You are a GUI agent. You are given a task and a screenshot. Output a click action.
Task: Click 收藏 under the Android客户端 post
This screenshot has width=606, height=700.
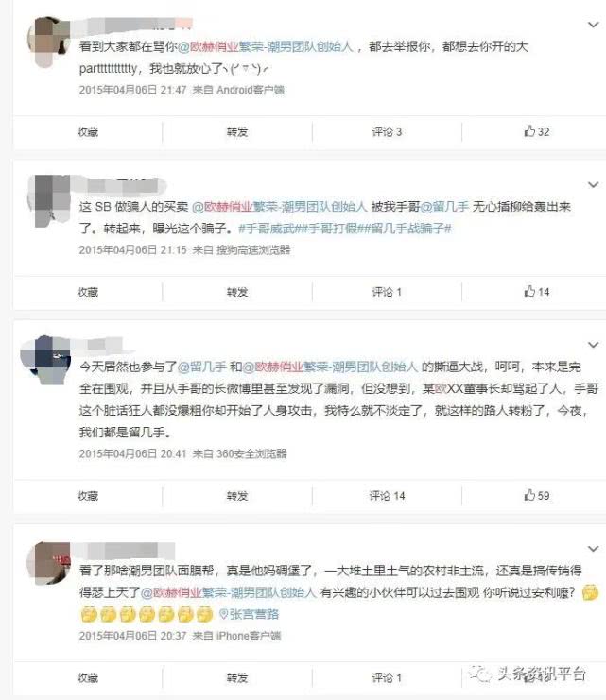pyautogui.click(x=88, y=131)
